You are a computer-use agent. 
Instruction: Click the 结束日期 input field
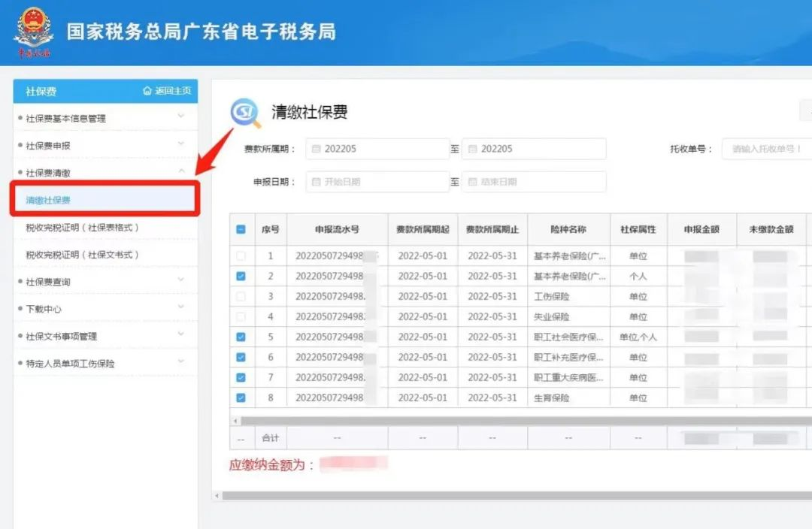(534, 182)
